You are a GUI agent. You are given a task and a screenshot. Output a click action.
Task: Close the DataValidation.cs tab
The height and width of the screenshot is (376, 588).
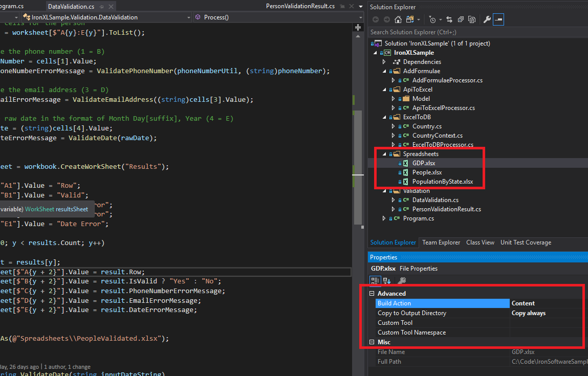click(x=111, y=6)
